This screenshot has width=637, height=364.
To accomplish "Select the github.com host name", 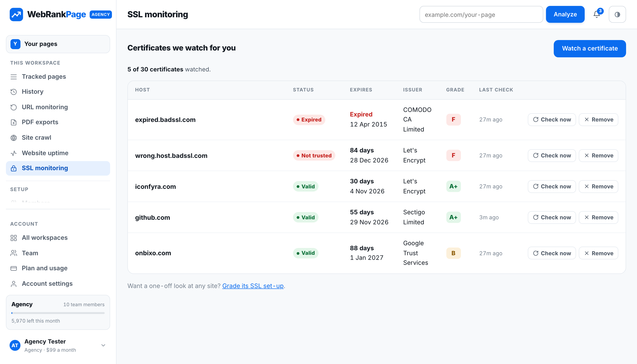I will pyautogui.click(x=152, y=217).
